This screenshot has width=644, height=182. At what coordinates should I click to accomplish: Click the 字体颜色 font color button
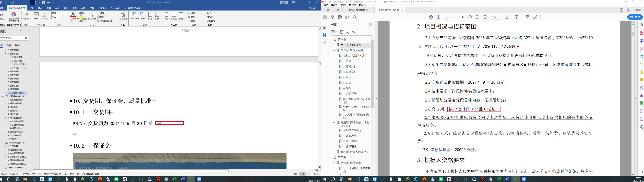(73, 17)
